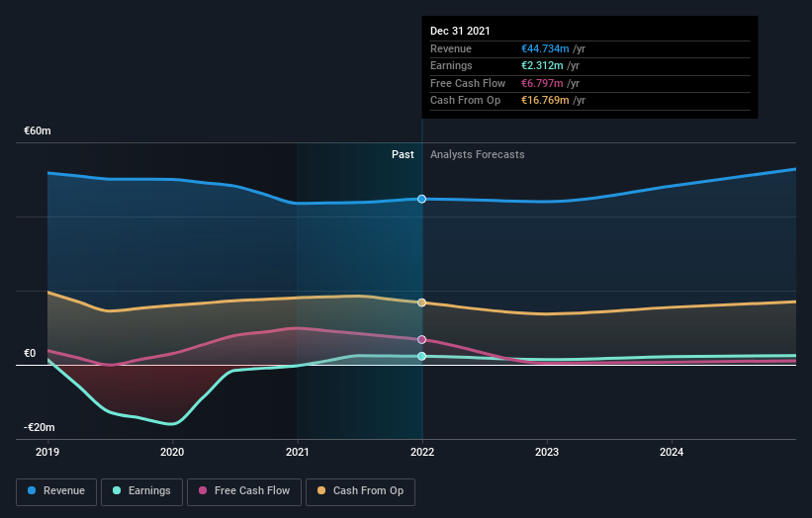Click the Free Cash Flow label in tooltip

tap(468, 83)
